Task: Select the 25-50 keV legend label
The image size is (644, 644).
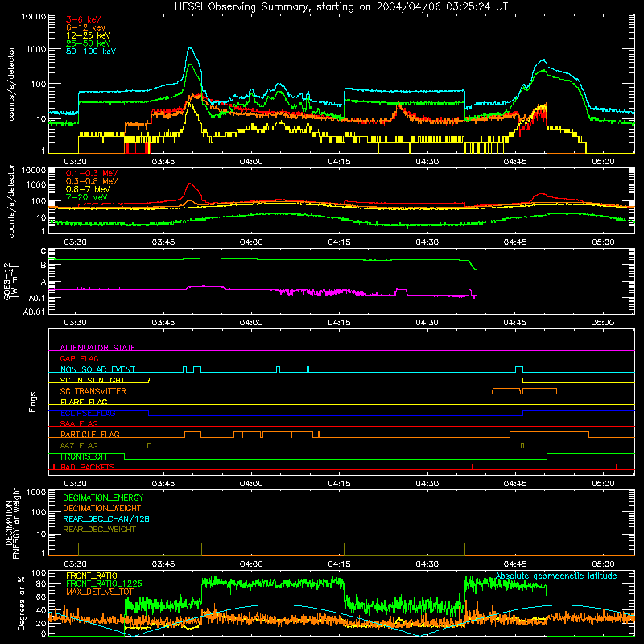Action: click(89, 43)
